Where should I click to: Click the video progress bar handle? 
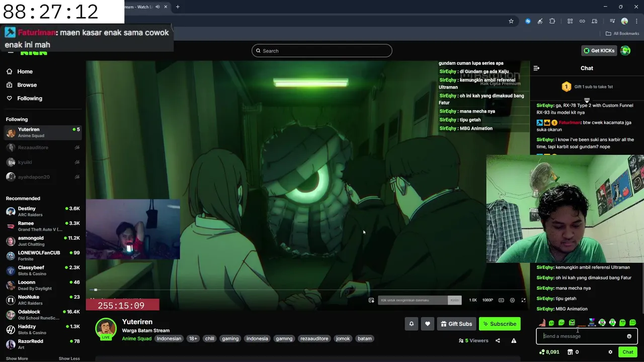click(96, 290)
